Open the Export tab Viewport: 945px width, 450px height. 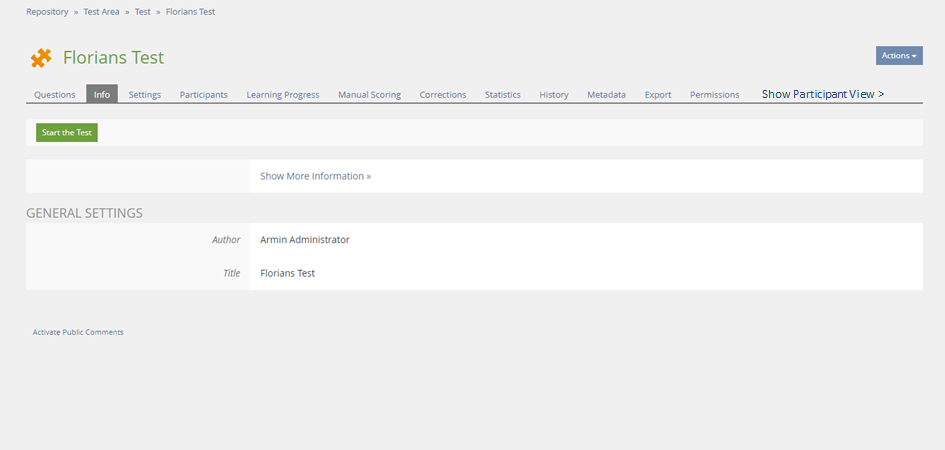coord(658,95)
